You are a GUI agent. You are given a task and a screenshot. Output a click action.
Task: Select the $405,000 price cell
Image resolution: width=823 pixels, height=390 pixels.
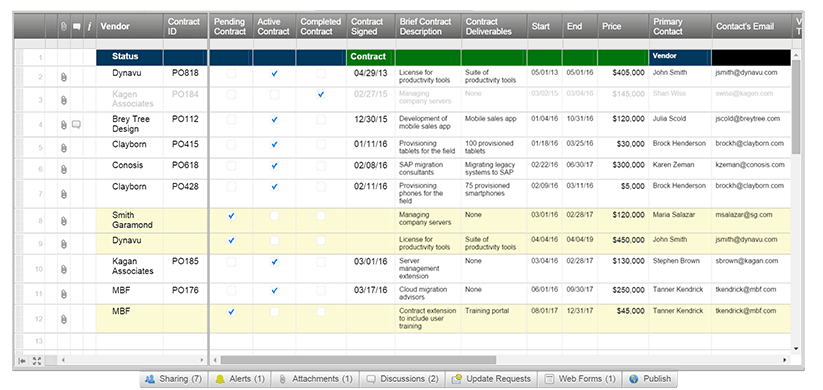pos(623,77)
